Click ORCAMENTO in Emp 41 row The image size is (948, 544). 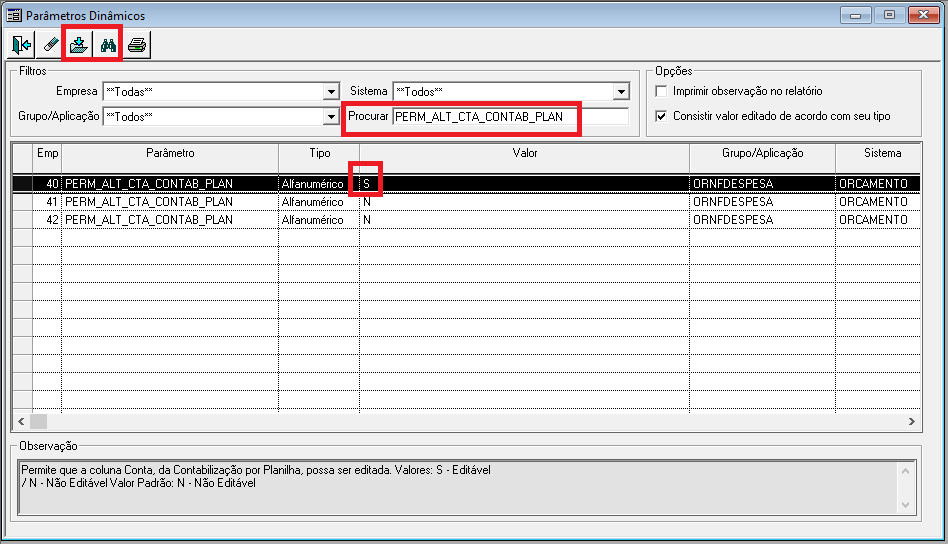click(878, 202)
